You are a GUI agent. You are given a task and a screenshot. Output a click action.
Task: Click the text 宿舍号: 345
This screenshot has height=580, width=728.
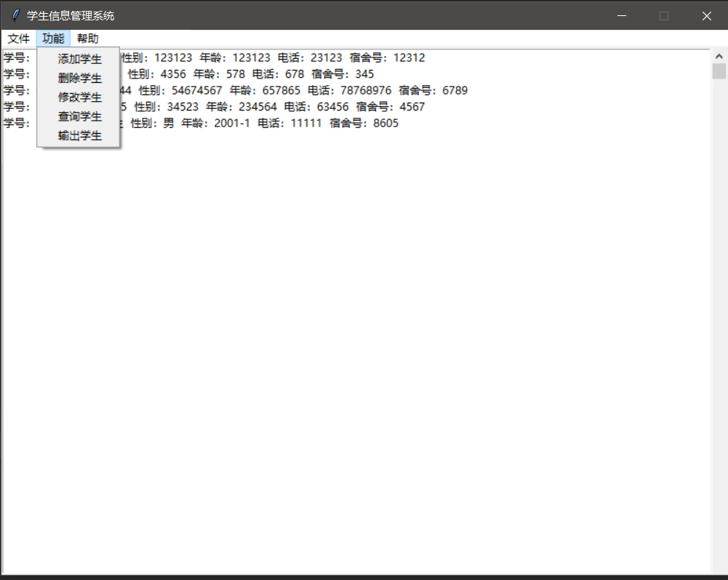coord(343,74)
